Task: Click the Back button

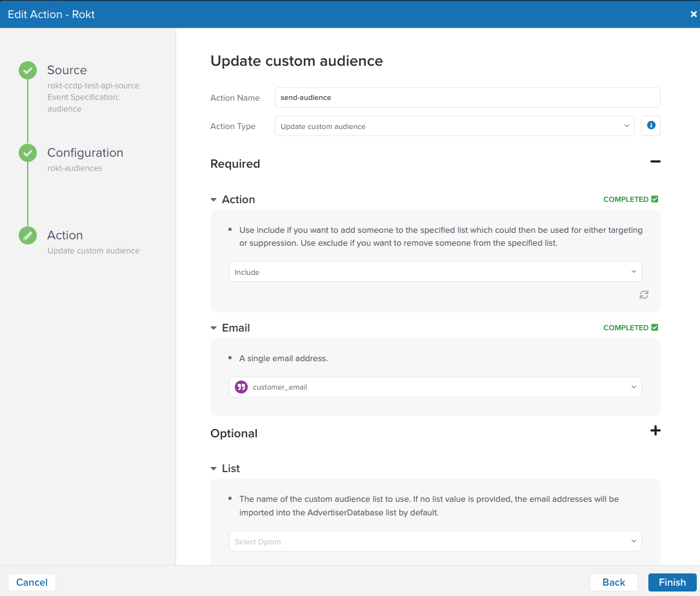Action: [614, 582]
